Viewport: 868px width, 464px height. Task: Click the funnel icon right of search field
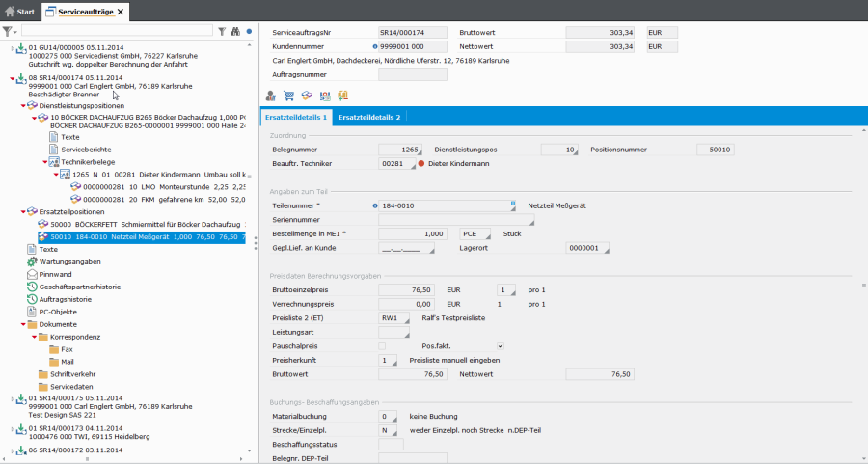tap(222, 32)
